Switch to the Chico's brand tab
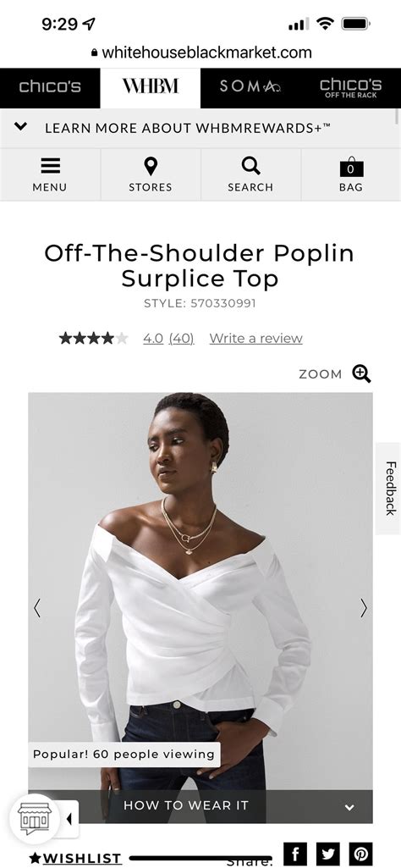Image resolution: width=401 pixels, height=868 pixels. (50, 87)
